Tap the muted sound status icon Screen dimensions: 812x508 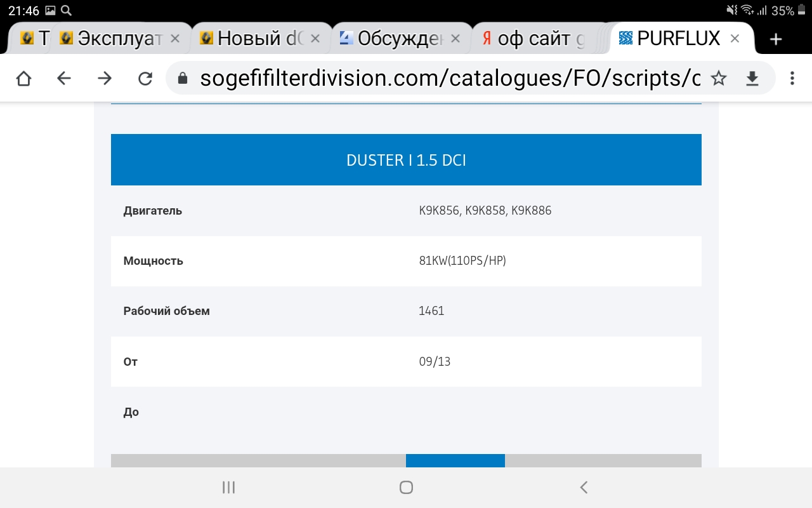(x=732, y=11)
